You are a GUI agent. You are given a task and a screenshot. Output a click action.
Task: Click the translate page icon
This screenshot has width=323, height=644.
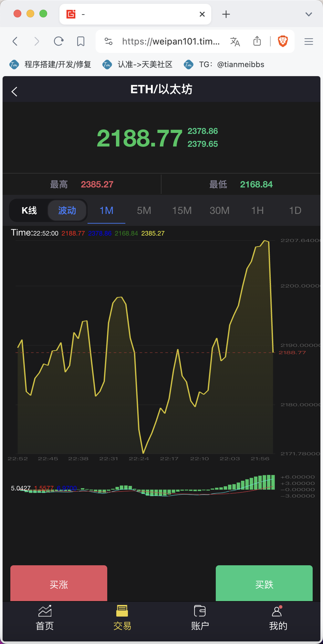(235, 41)
